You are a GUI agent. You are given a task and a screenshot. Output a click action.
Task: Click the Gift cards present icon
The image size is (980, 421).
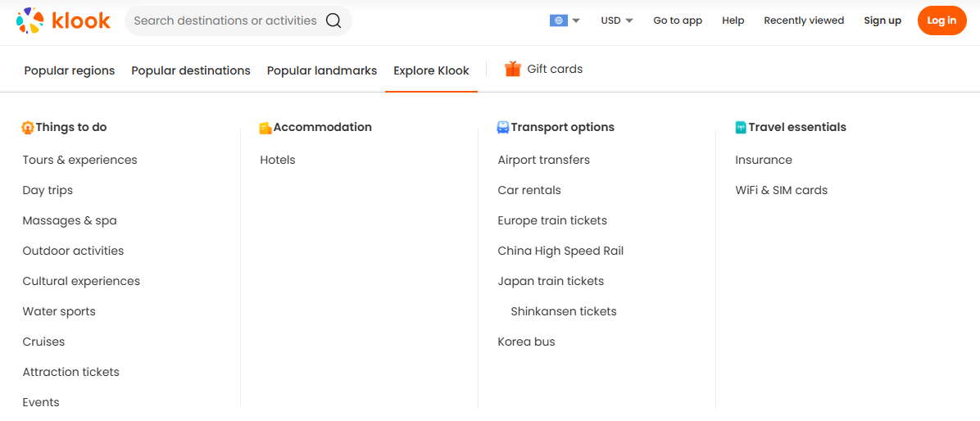point(513,69)
